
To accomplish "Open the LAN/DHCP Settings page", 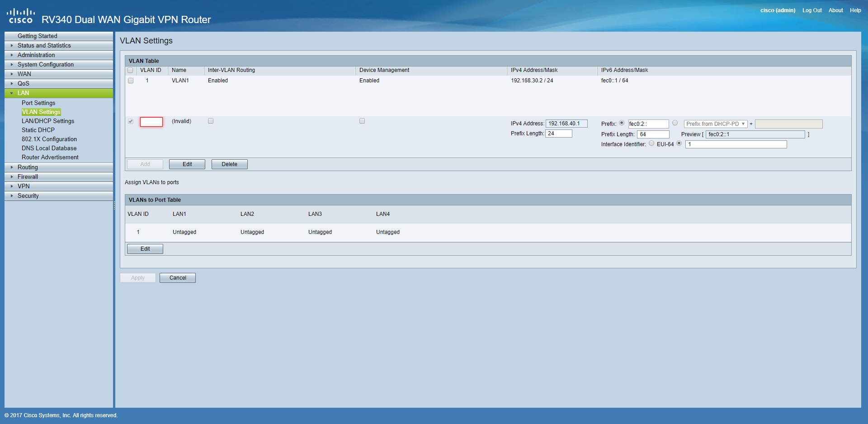I will coord(48,121).
